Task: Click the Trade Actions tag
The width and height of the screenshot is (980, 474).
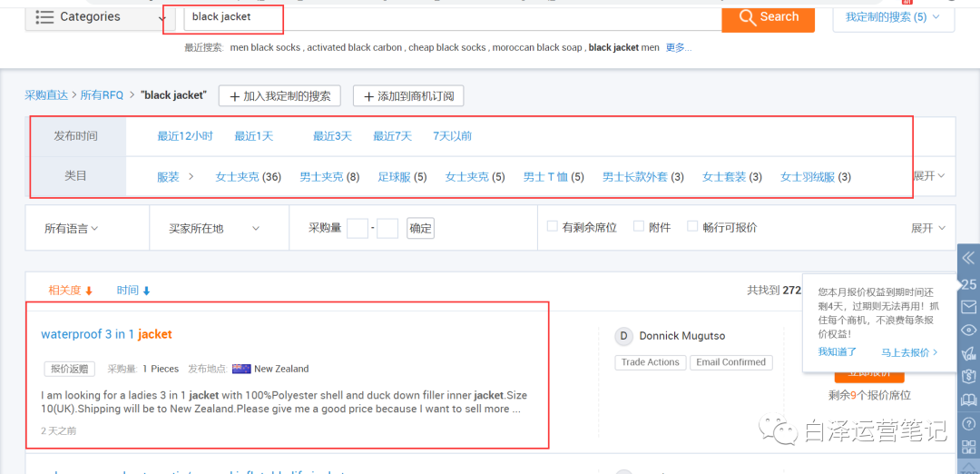Action: [x=651, y=362]
